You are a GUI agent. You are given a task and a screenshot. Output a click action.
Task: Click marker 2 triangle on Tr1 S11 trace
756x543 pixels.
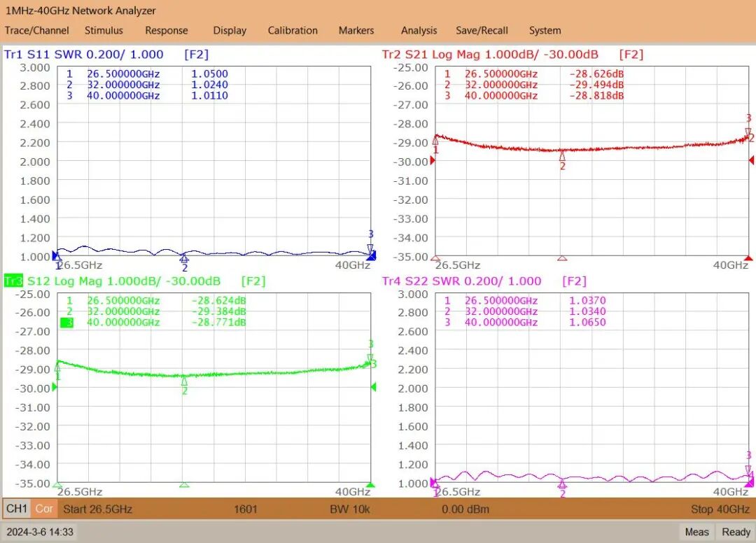(184, 259)
